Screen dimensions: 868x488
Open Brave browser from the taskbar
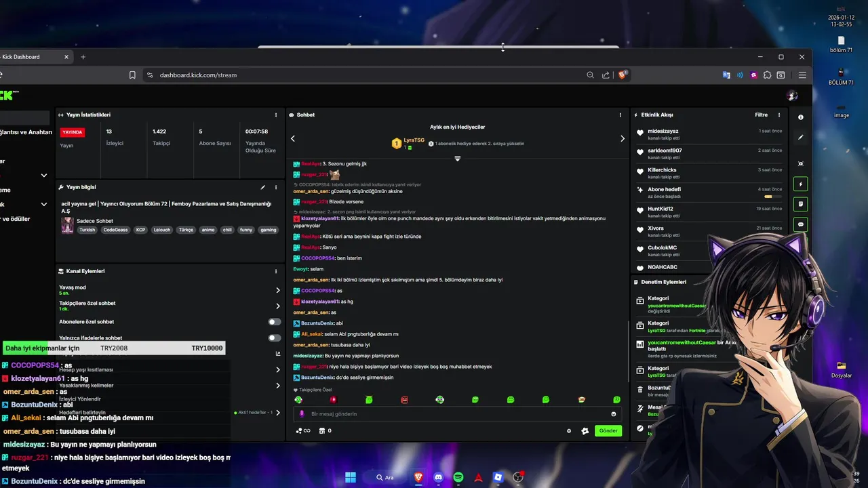418,477
